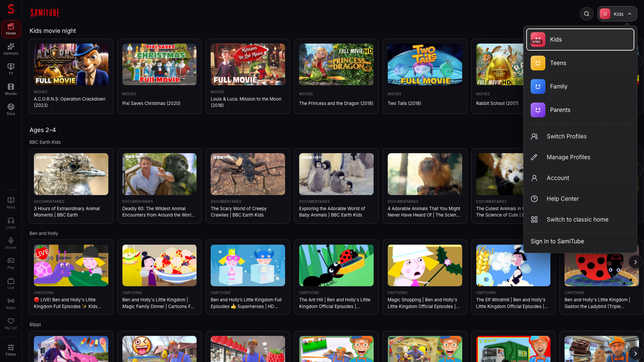Open Pixi Saves Christmas thumbnail
Screen dimensions: 644x362
(159, 64)
